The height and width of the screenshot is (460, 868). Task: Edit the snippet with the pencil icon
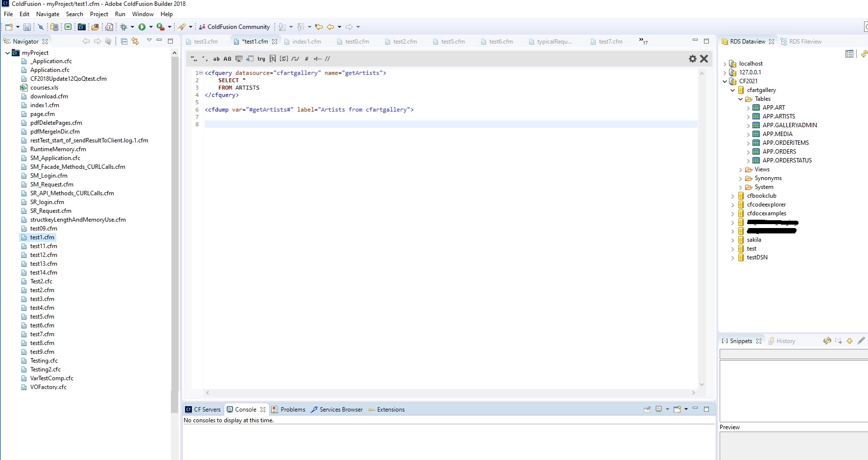(x=861, y=341)
